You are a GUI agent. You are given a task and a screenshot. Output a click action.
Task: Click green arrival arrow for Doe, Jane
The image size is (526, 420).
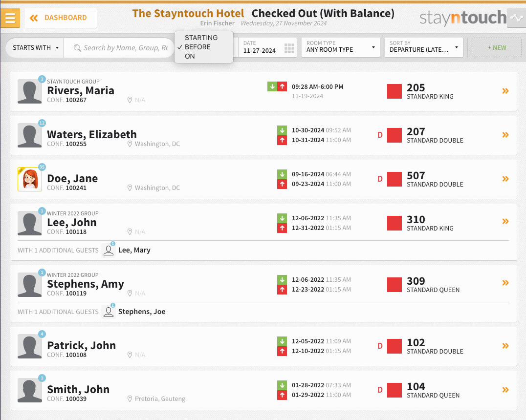click(282, 174)
